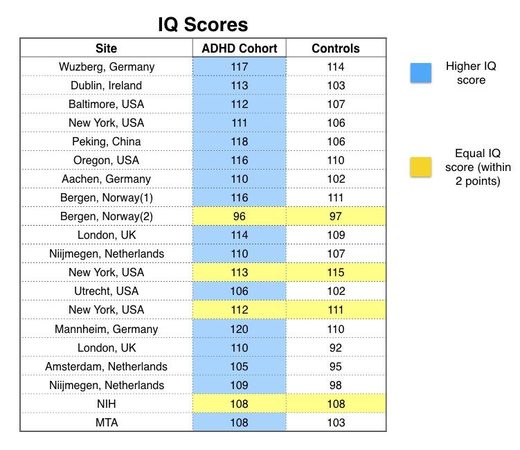
Task: Click the NIH site cell
Action: (x=106, y=404)
